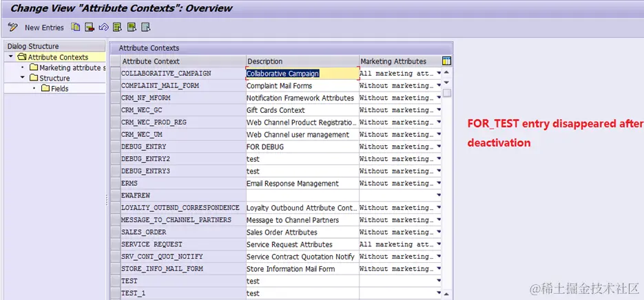Select the SERVICE REQUEST row selector
The width and height of the screenshot is (644, 300).
coord(115,244)
